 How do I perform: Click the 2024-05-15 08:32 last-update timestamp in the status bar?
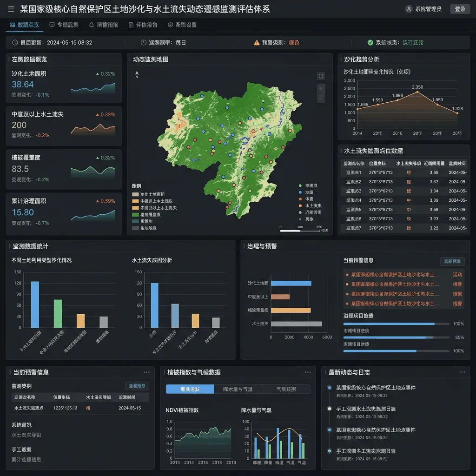[x=70, y=42]
